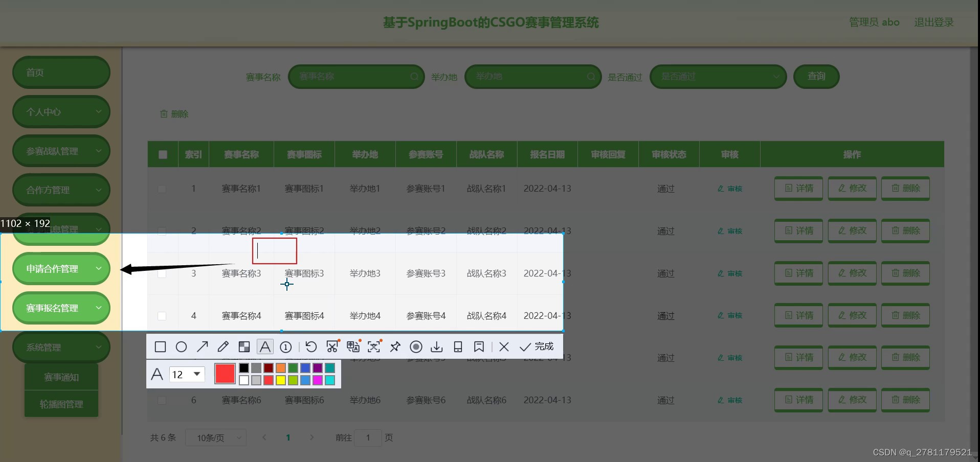
Task: Choose the white color swatch
Action: pyautogui.click(x=244, y=380)
